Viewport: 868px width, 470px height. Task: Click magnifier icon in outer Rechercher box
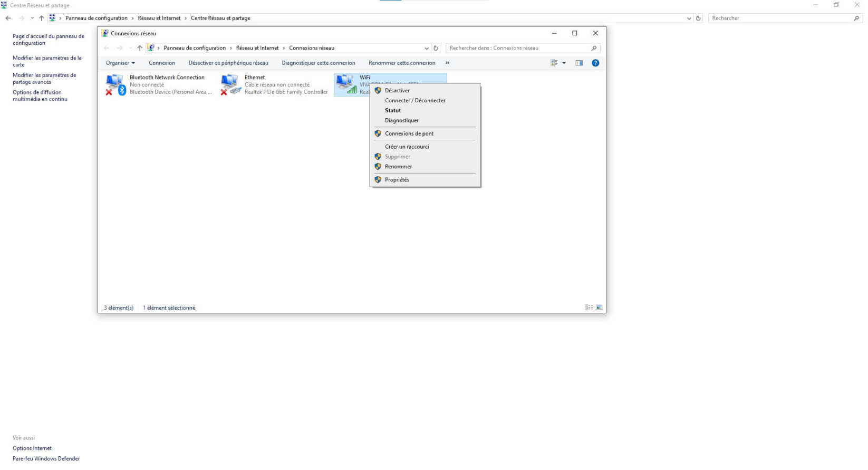click(x=856, y=18)
